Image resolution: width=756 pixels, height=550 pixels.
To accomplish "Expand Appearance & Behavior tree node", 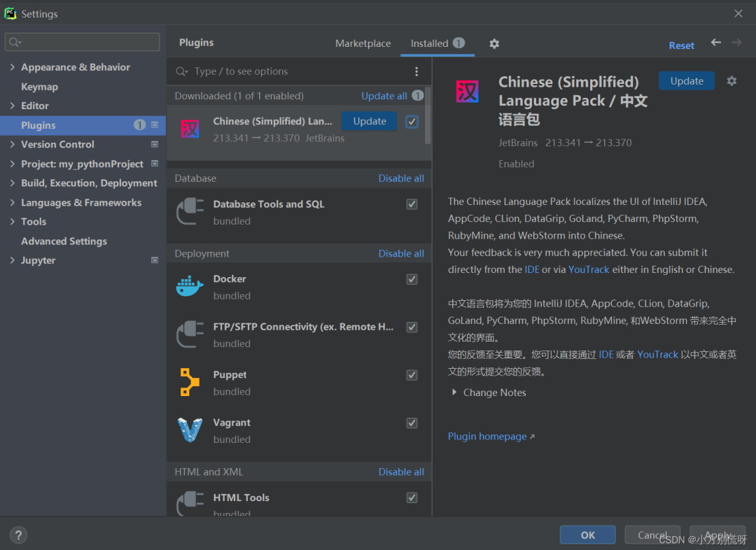I will [12, 67].
